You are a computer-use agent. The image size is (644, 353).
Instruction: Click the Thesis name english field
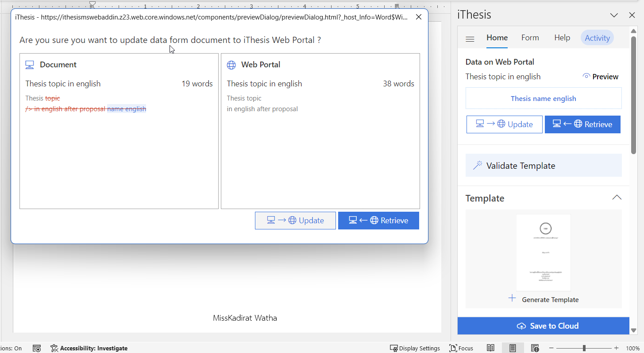click(544, 98)
